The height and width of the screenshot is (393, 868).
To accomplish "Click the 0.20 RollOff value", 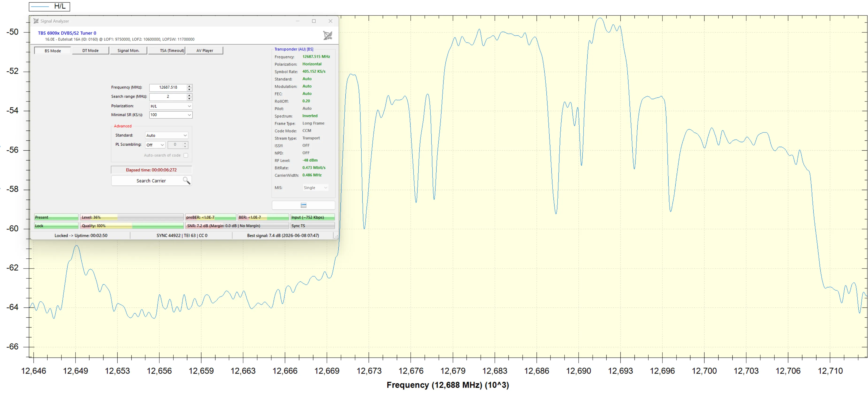I will [306, 101].
